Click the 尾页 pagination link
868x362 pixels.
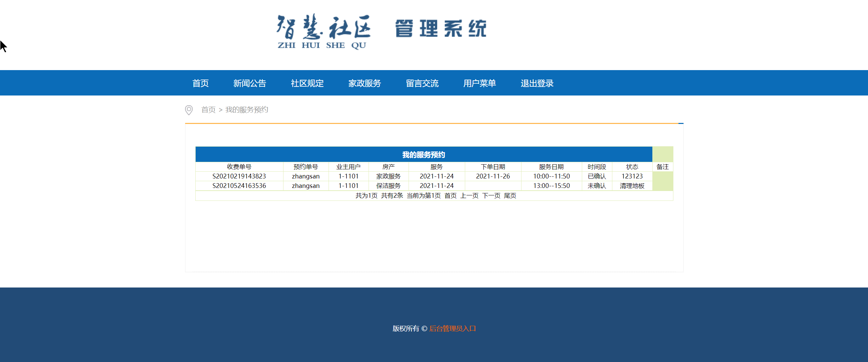pyautogui.click(x=510, y=196)
